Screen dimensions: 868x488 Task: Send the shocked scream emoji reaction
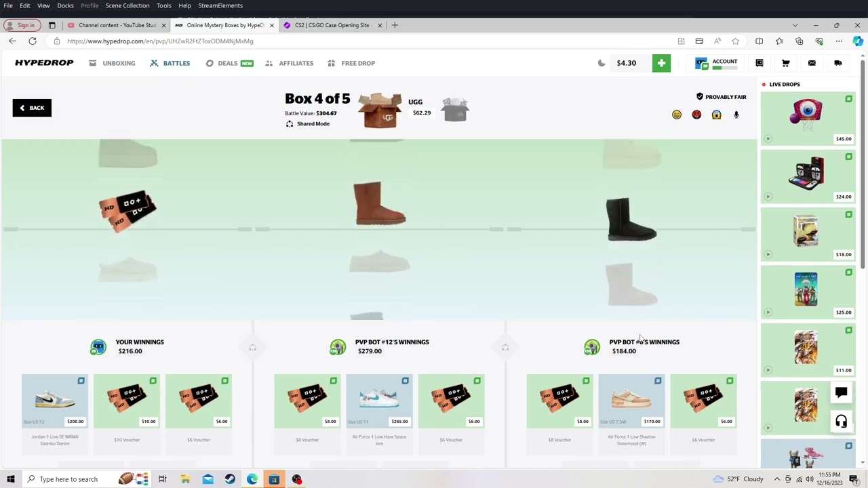click(x=716, y=115)
